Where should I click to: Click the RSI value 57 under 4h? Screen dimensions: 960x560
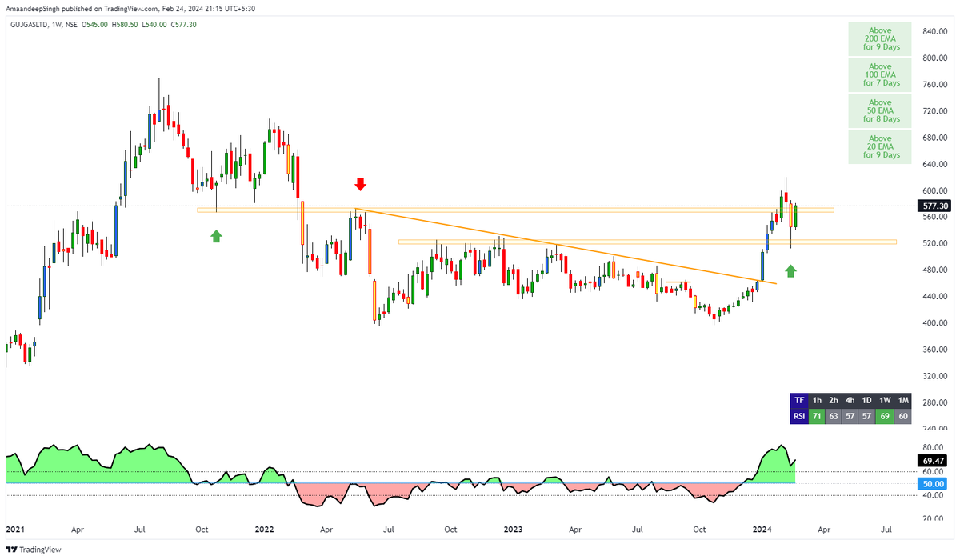[x=851, y=416]
